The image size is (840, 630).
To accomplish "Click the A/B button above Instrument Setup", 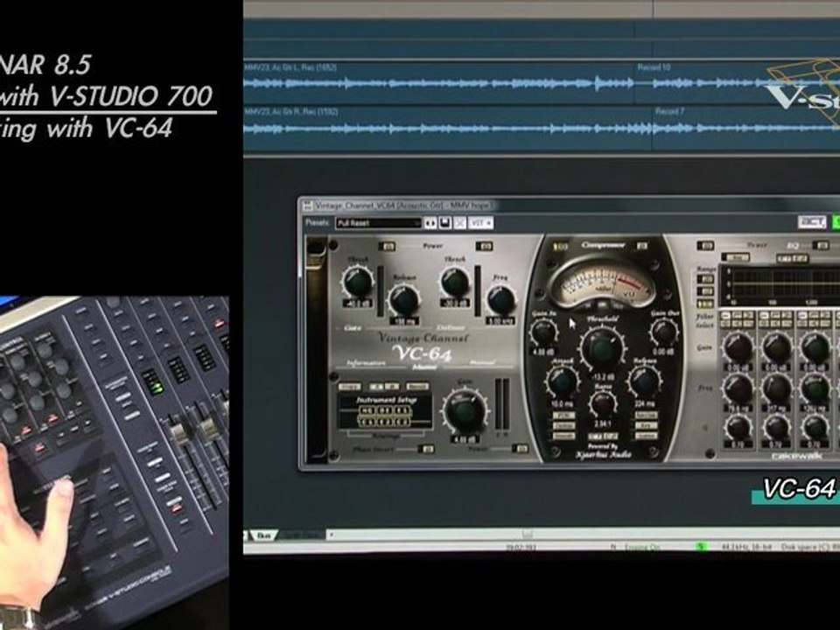I will pos(383,386).
